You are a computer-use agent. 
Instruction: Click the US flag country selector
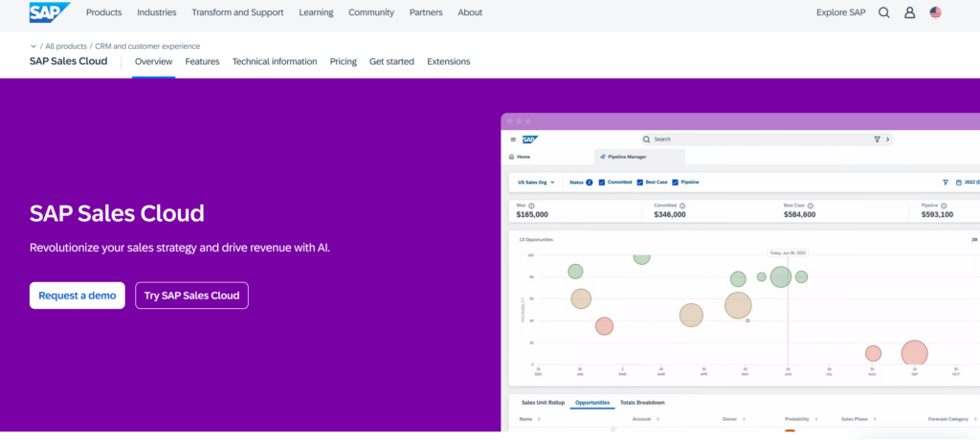[936, 12]
